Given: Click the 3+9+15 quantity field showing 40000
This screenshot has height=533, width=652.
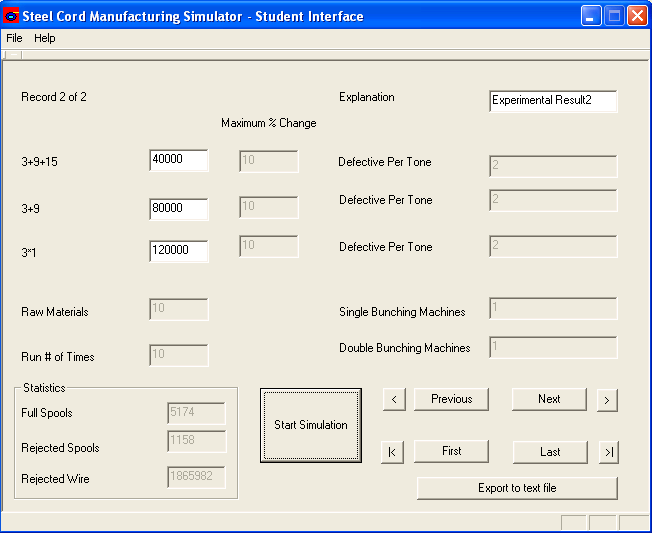Looking at the screenshot, I should pos(179,160).
